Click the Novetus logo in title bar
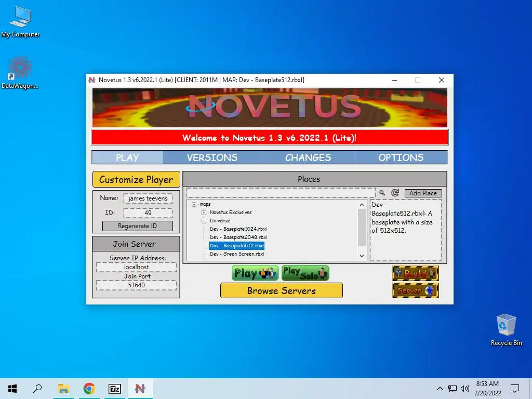 point(91,80)
